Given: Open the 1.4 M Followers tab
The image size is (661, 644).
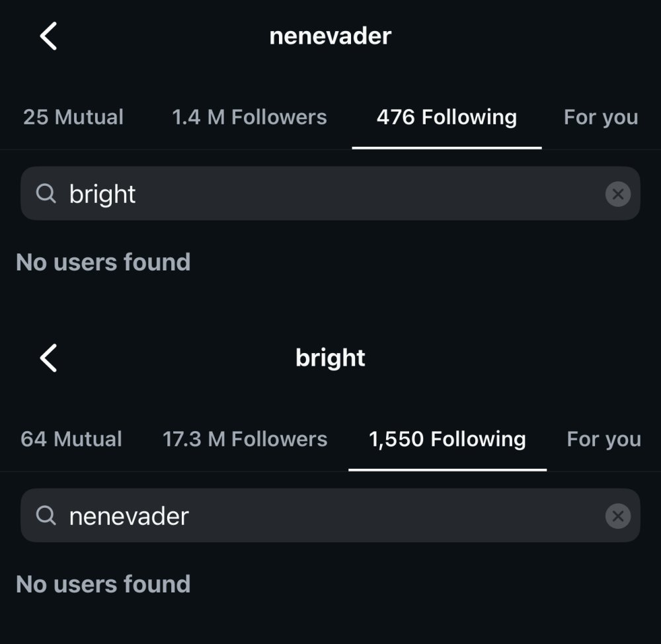Looking at the screenshot, I should coord(249,117).
